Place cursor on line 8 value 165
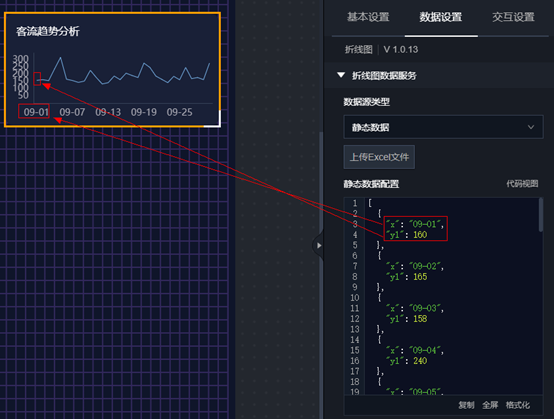 pyautogui.click(x=420, y=277)
